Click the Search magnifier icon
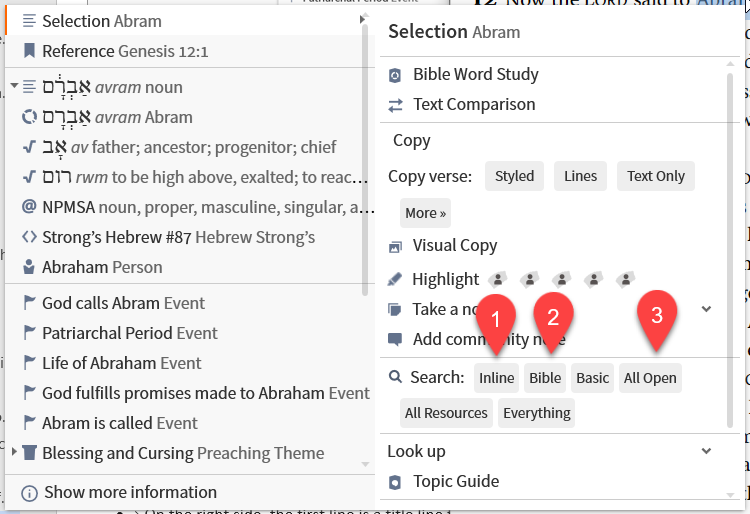The image size is (750, 514). click(395, 377)
